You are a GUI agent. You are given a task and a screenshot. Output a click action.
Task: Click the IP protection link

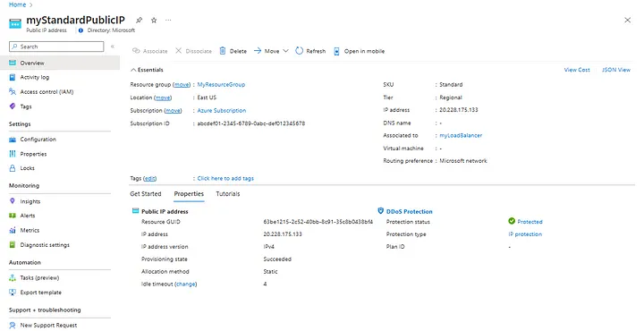(x=525, y=234)
